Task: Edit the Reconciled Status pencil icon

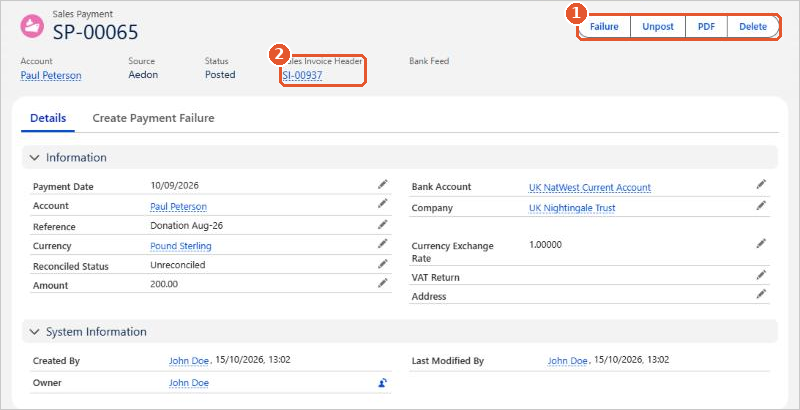Action: click(x=383, y=264)
